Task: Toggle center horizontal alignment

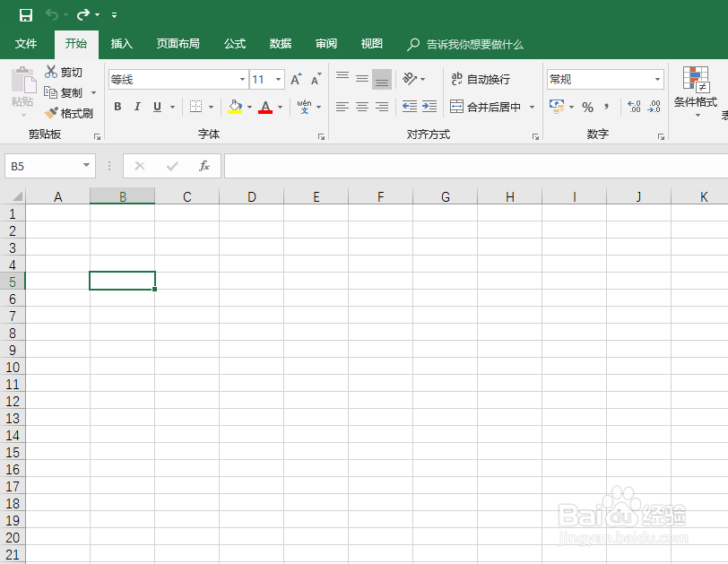Action: [362, 107]
